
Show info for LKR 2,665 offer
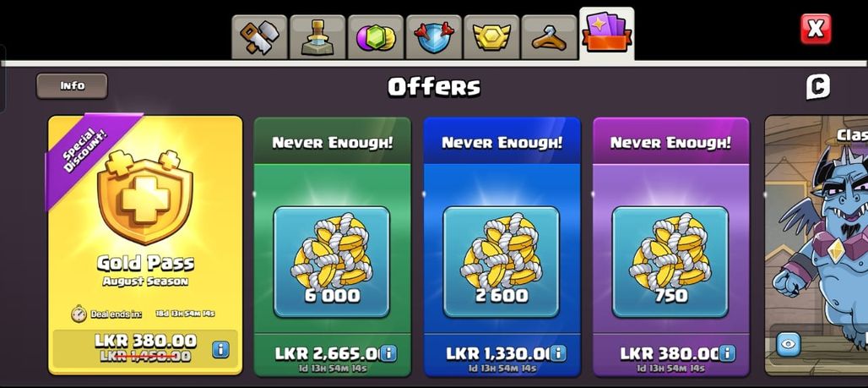(x=388, y=352)
